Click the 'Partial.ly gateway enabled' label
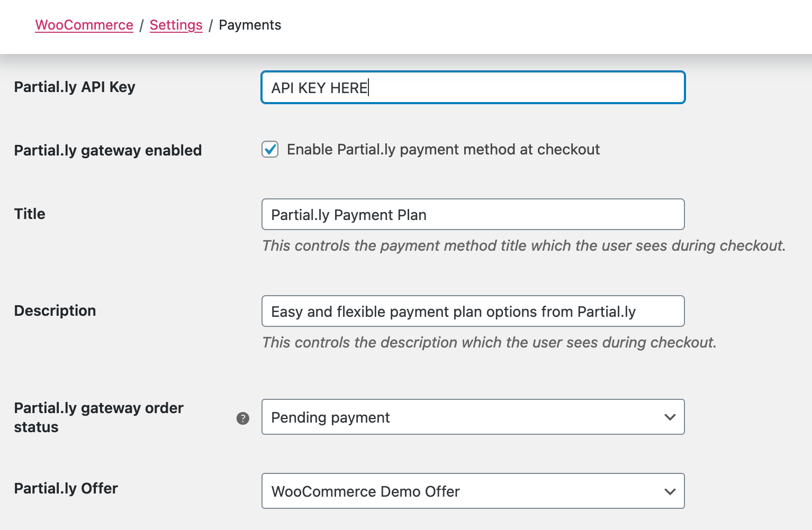Screen dimensions: 812x530 (108, 151)
